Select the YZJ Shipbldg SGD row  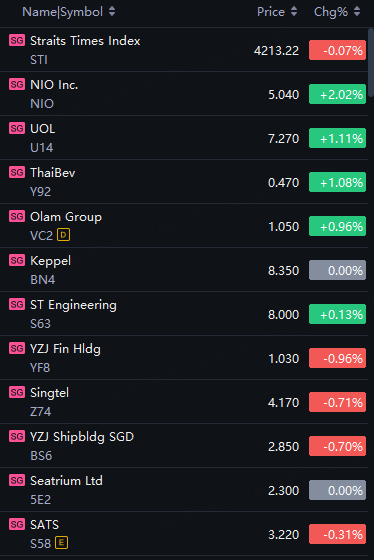pyautogui.click(x=184, y=446)
